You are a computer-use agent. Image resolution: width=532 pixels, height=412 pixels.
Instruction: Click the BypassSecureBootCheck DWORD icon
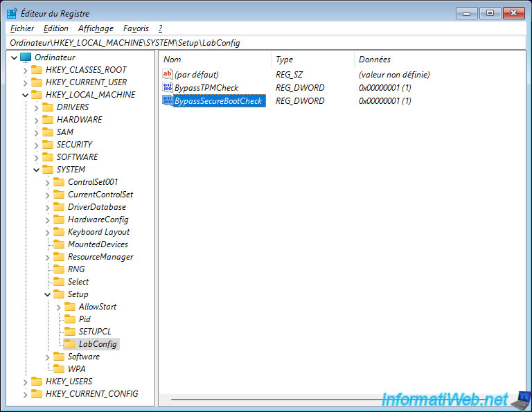point(168,100)
